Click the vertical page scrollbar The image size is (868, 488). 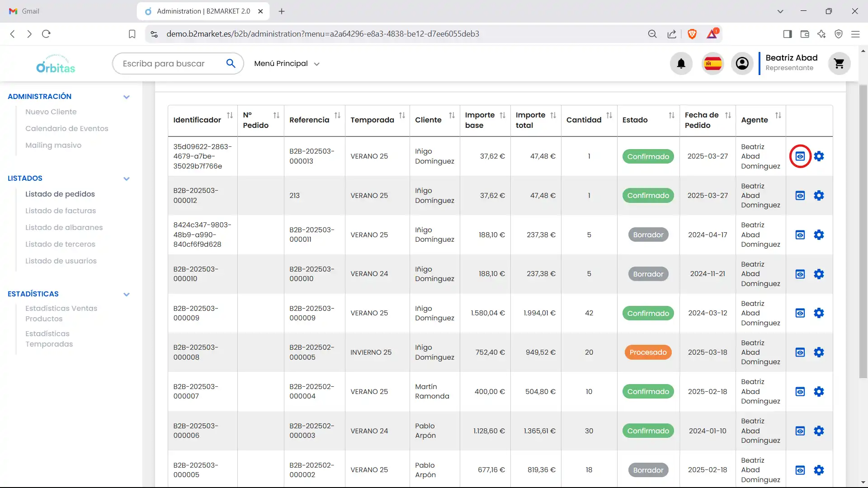[x=863, y=226]
